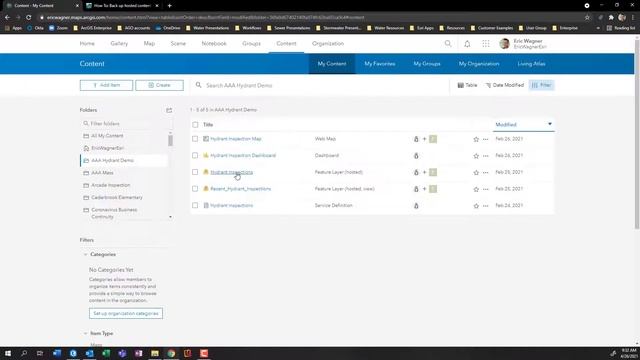
Task: Check the Hydrant Inspections feature layer checkbox
Action: tap(195, 172)
